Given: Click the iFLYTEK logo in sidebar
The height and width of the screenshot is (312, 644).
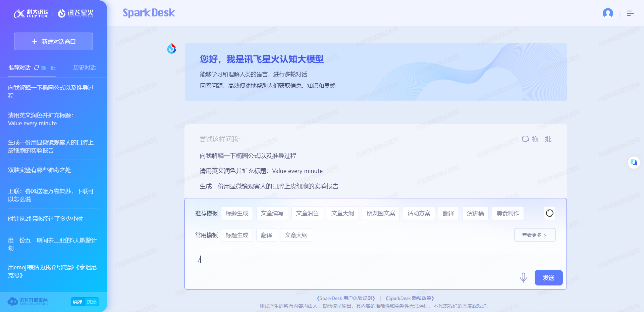Looking at the screenshot, I should (31, 13).
